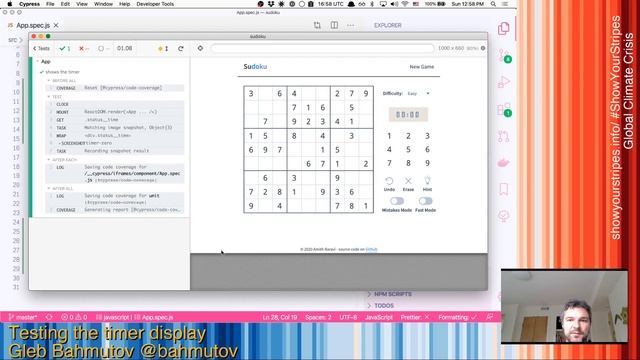Click the pending tests circle counter
Screen dimensions: 640x360
(103, 48)
